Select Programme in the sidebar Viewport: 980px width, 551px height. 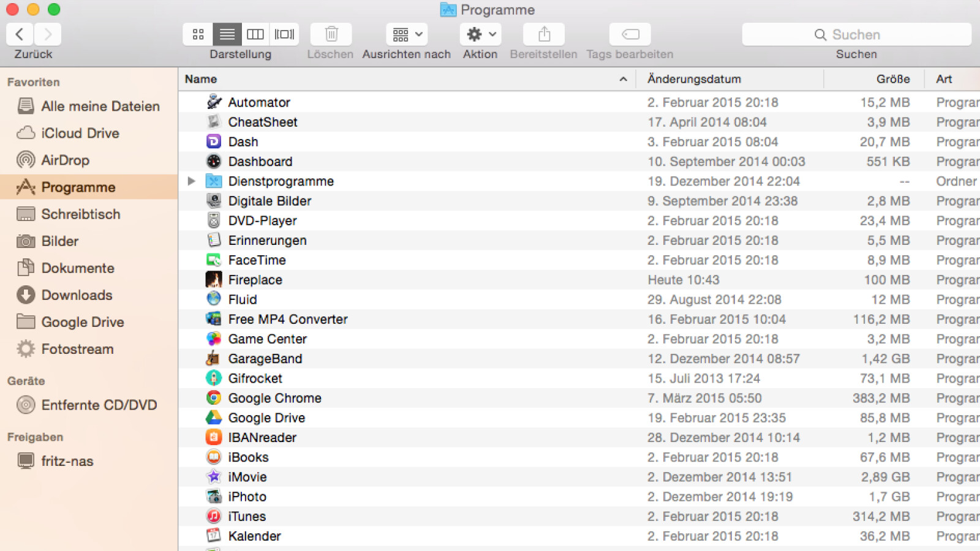pyautogui.click(x=89, y=187)
